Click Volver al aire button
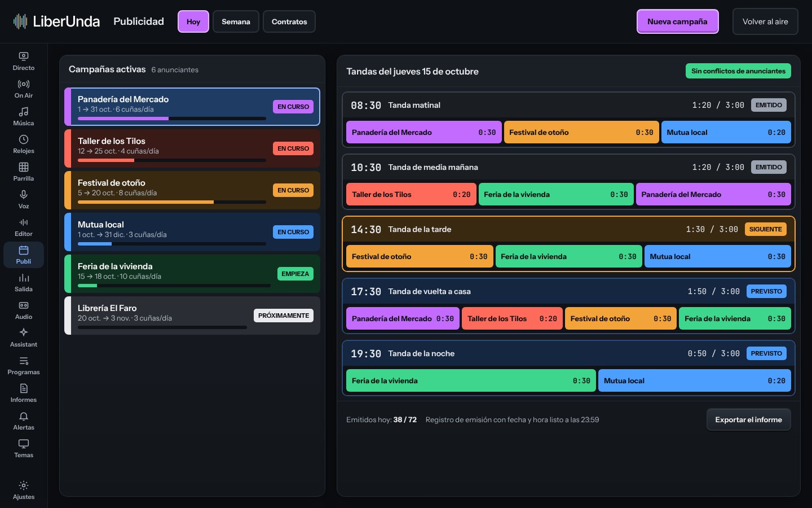Viewport: 812px width, 508px height. [x=765, y=21]
